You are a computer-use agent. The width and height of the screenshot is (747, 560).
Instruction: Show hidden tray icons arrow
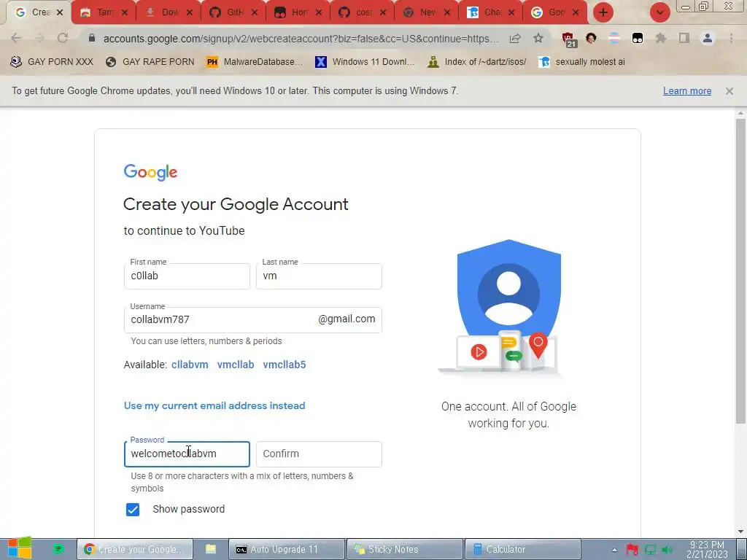pyautogui.click(x=614, y=550)
